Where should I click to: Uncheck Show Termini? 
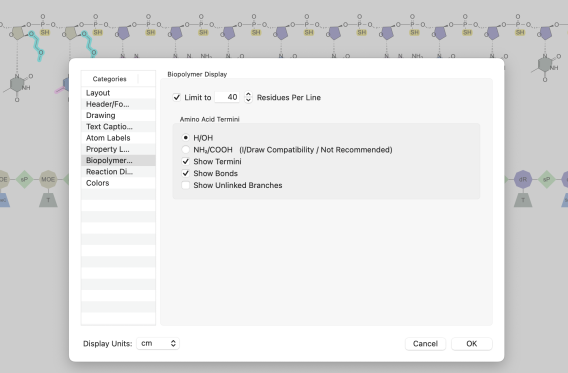(185, 162)
